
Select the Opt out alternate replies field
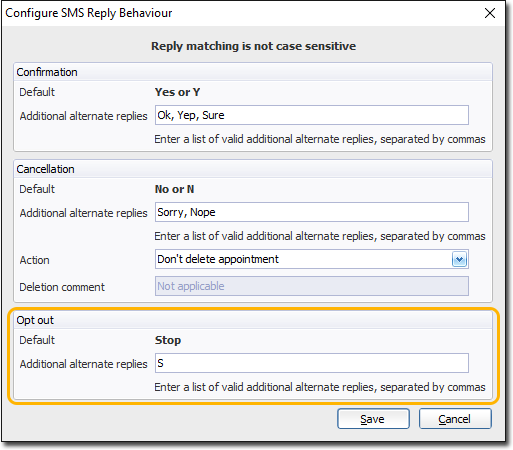tap(312, 363)
